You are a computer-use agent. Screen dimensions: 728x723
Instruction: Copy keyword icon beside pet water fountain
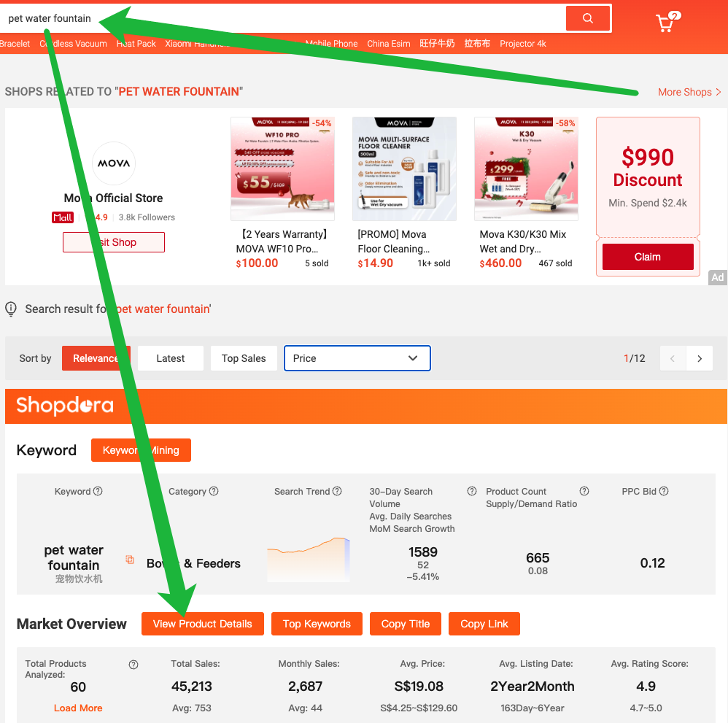pyautogui.click(x=130, y=560)
